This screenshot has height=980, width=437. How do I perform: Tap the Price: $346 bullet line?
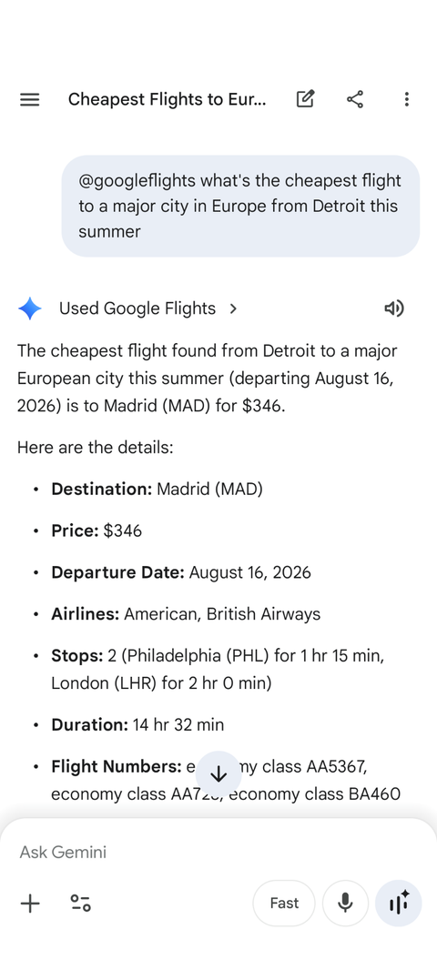[x=97, y=530]
